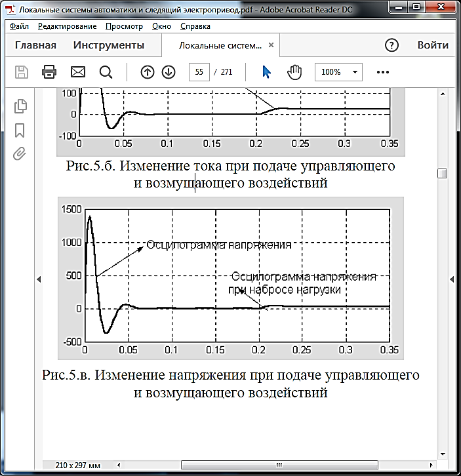Expand the right tools pane arrow
Image resolution: width=461 pixels, height=476 pixels.
pos(452,279)
